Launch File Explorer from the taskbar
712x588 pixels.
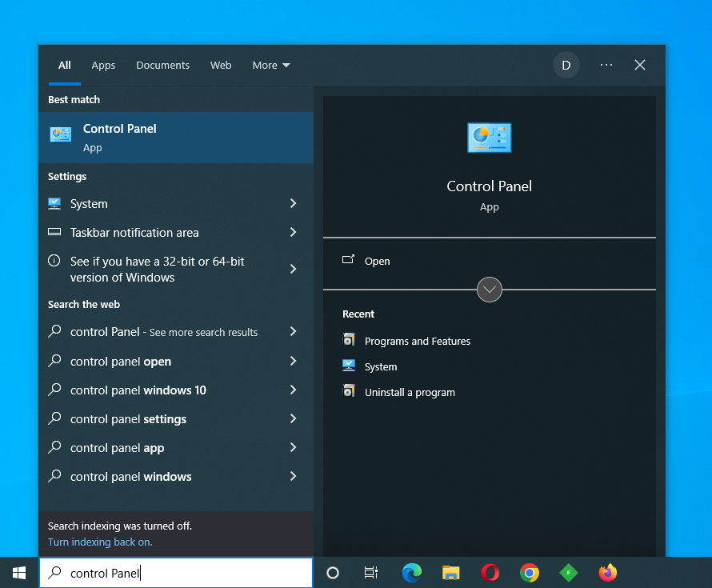tap(451, 573)
